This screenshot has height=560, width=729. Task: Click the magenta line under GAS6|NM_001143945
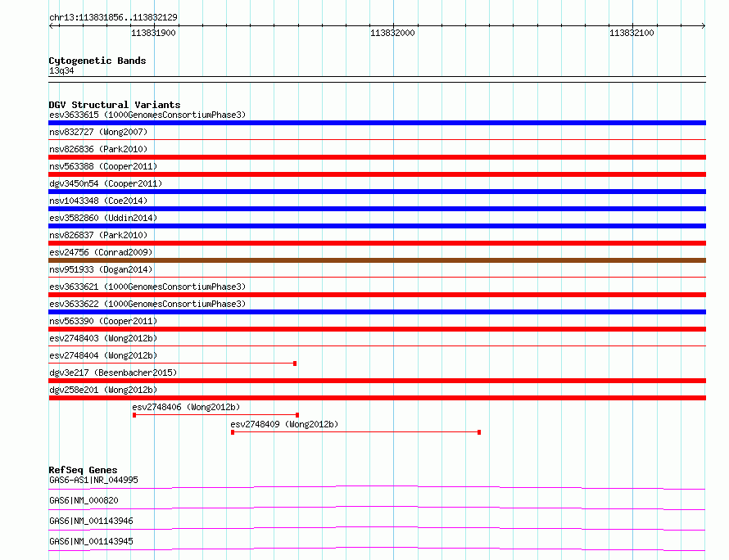click(x=377, y=549)
